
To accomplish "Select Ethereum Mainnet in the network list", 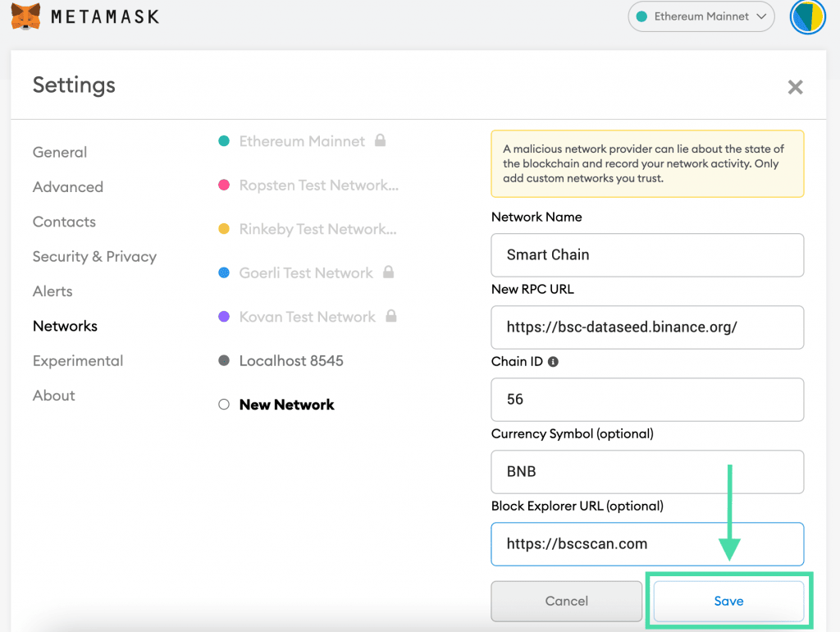I will point(302,141).
